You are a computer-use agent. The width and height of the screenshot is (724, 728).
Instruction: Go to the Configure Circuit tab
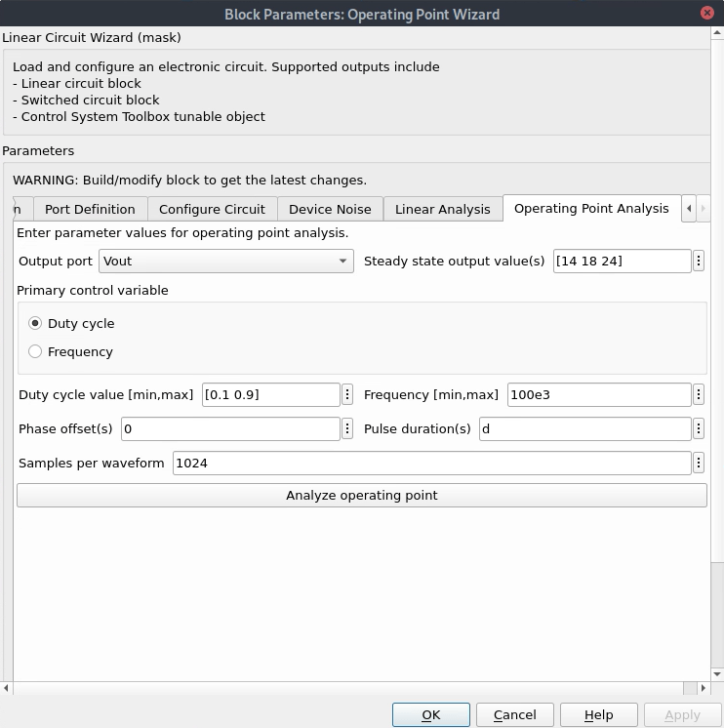pos(212,209)
